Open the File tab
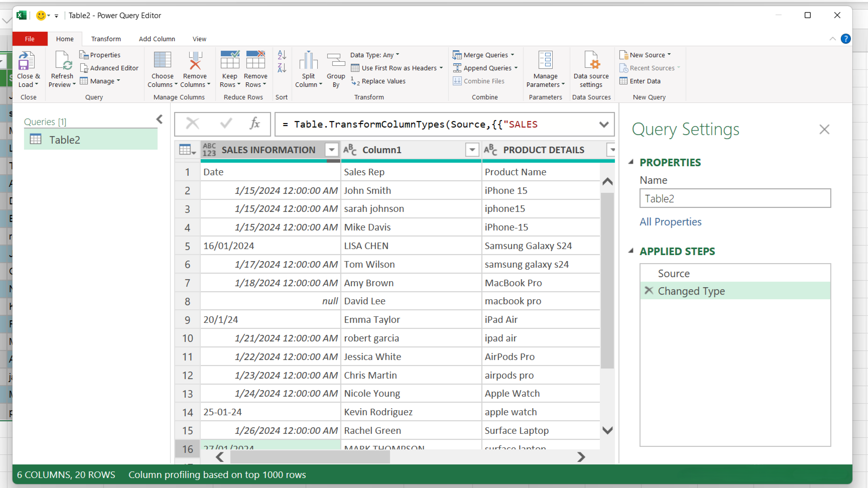 [30, 39]
